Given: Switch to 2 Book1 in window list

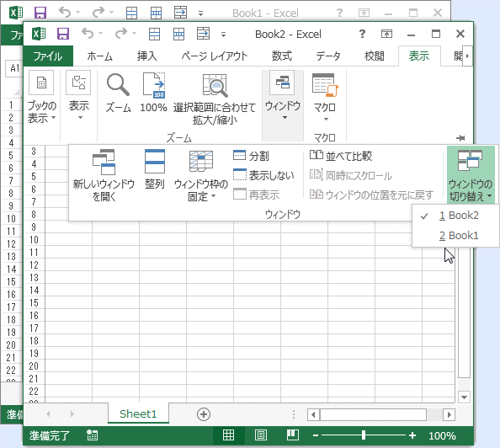Looking at the screenshot, I should 455,236.
